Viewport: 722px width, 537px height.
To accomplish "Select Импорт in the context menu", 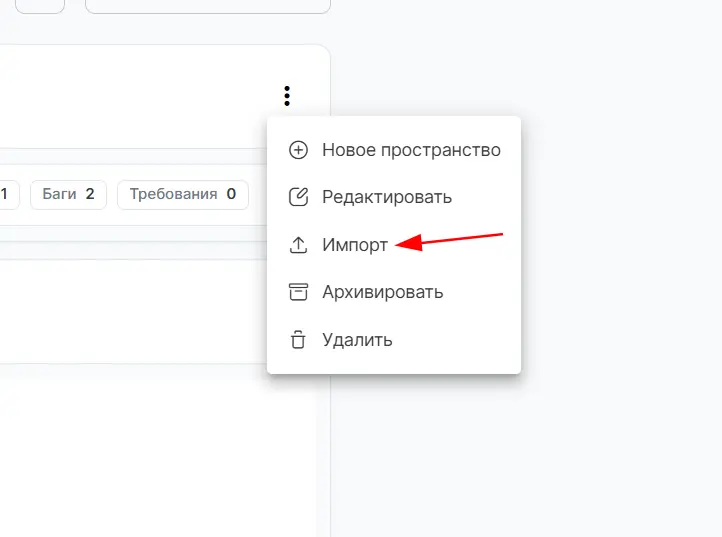I will pyautogui.click(x=394, y=245).
